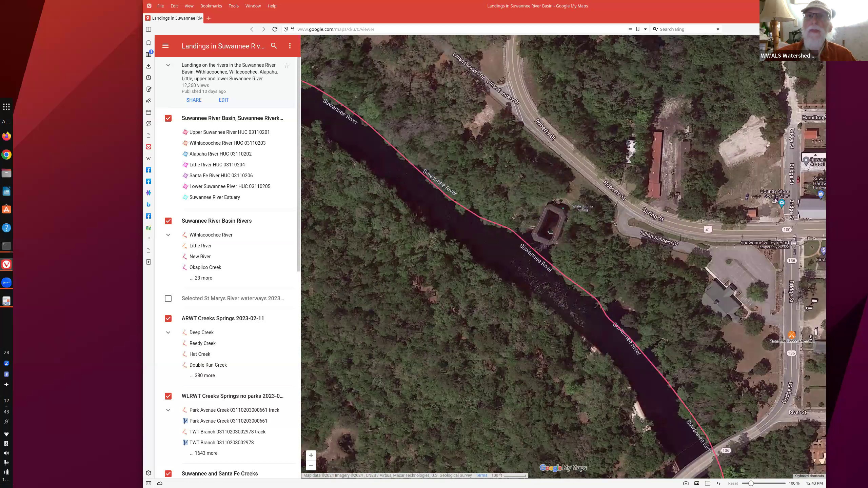Viewport: 868px width, 488px height.
Task: Open the Ubuntu app grid
Action: tap(6, 107)
